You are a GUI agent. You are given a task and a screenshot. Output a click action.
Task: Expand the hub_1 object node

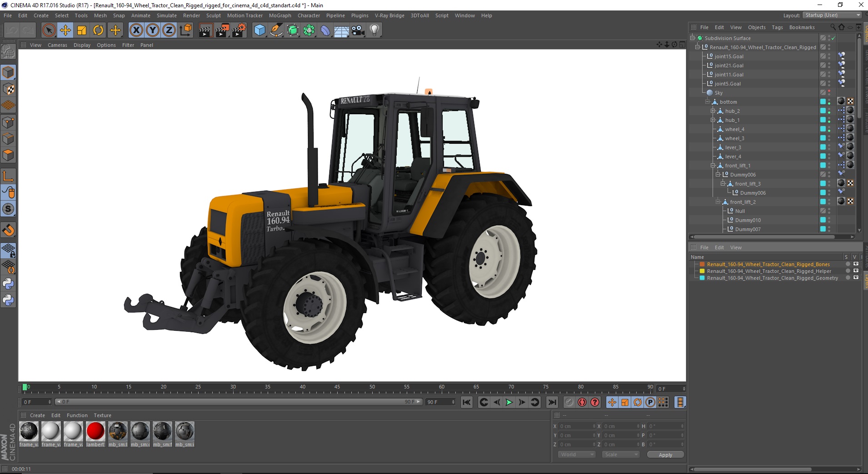click(713, 120)
